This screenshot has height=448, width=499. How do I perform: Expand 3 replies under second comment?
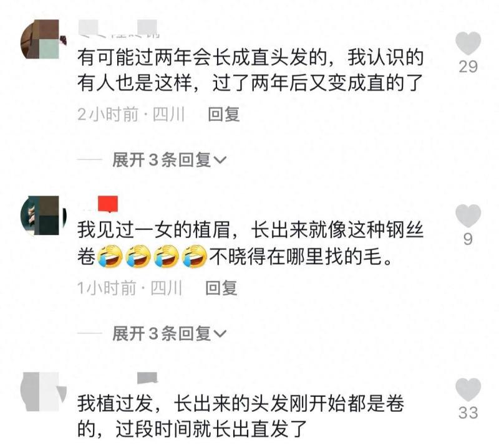coord(169,333)
